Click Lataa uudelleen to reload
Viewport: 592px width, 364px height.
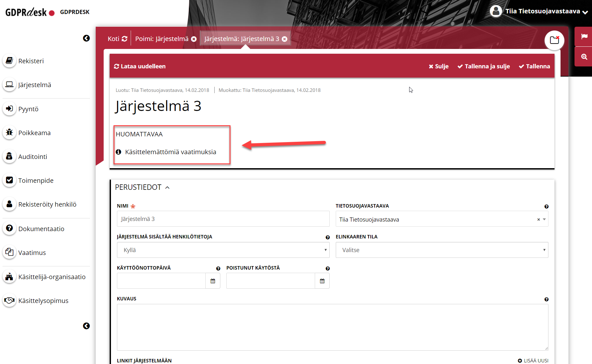[x=140, y=66]
